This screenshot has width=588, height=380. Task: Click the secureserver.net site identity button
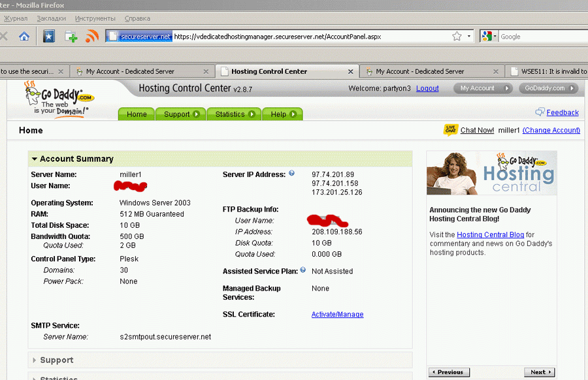tap(139, 37)
